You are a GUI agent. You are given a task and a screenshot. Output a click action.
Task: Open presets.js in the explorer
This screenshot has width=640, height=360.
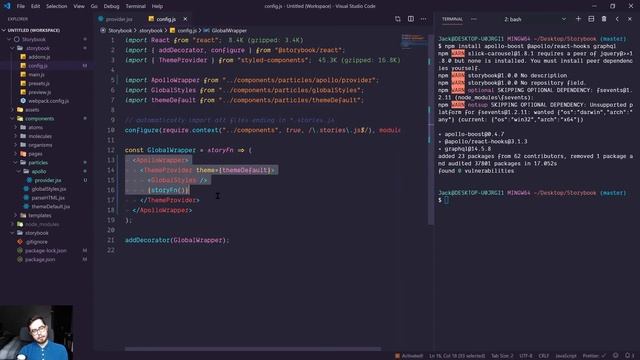(x=39, y=83)
